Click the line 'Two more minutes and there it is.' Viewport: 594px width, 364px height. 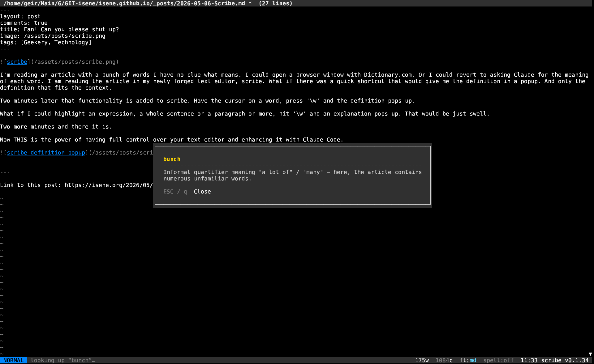[56, 127]
